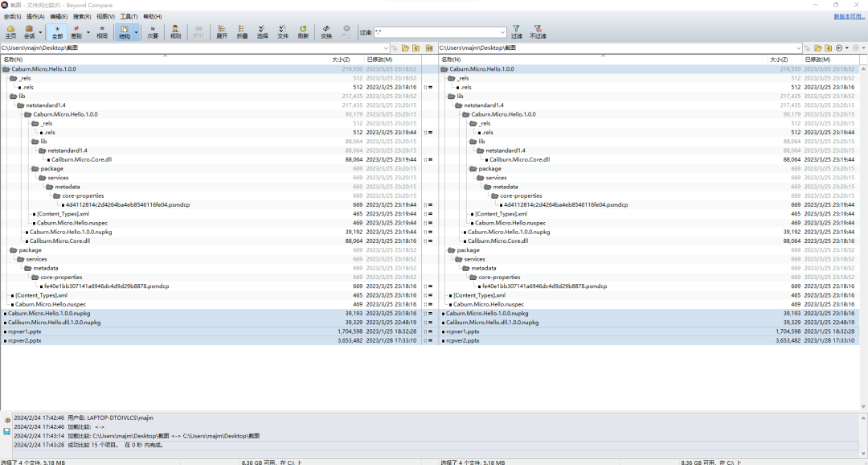
Task: Open the 结构 button dropdown arrow
Action: pos(136,32)
